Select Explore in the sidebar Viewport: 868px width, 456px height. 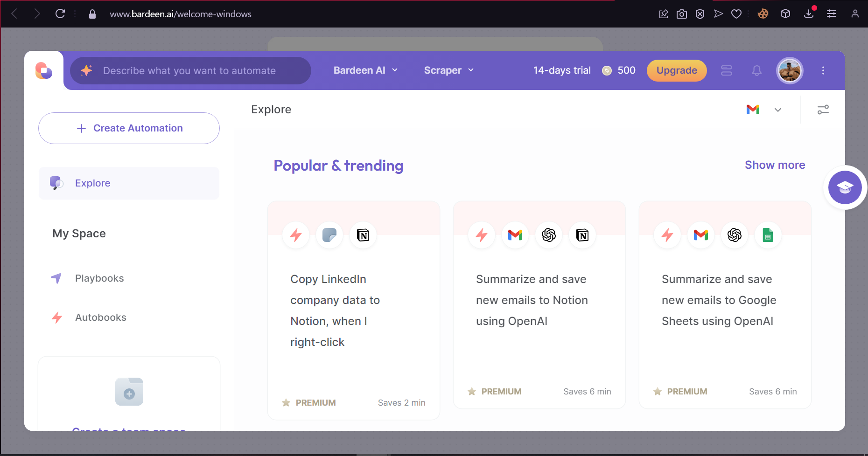(129, 183)
